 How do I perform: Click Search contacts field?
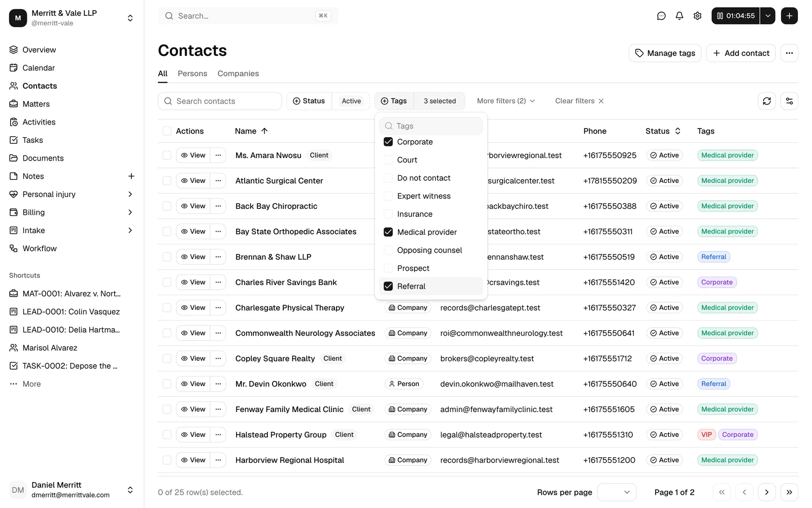220,101
